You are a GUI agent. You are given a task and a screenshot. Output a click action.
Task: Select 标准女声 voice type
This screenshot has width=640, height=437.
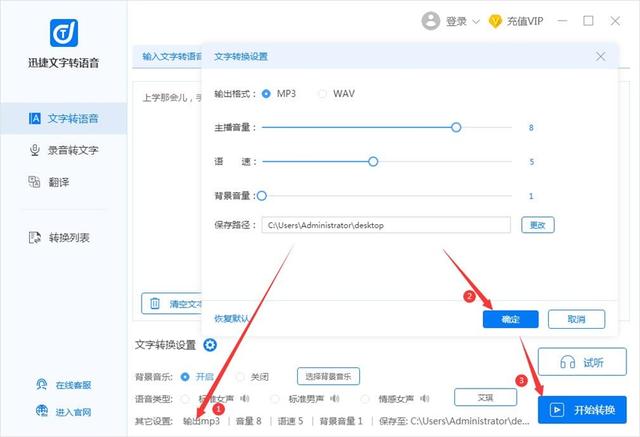[185, 399]
